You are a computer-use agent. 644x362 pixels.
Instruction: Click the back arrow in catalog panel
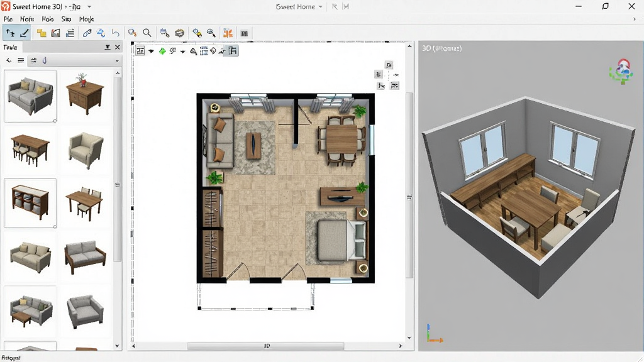(x=9, y=60)
